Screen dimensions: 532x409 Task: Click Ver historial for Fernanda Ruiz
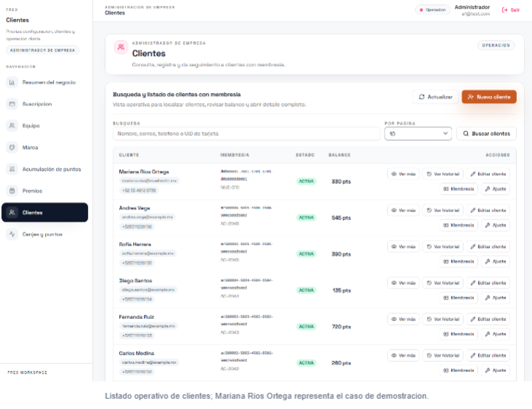pyautogui.click(x=443, y=319)
